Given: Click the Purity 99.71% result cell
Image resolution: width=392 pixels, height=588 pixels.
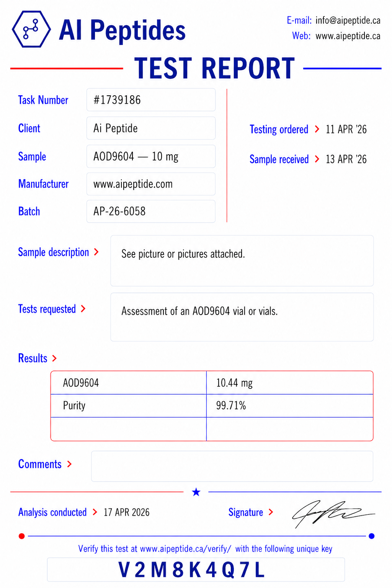Looking at the screenshot, I should point(289,406).
